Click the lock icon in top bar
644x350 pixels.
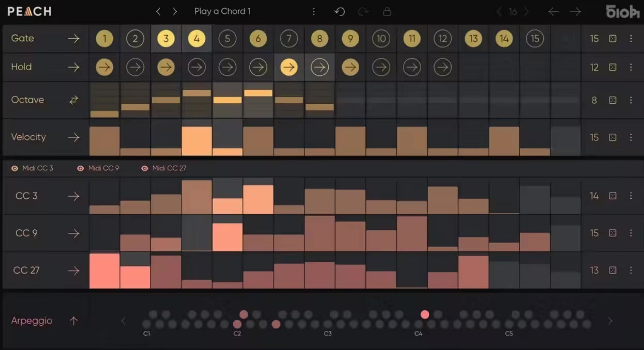(387, 11)
